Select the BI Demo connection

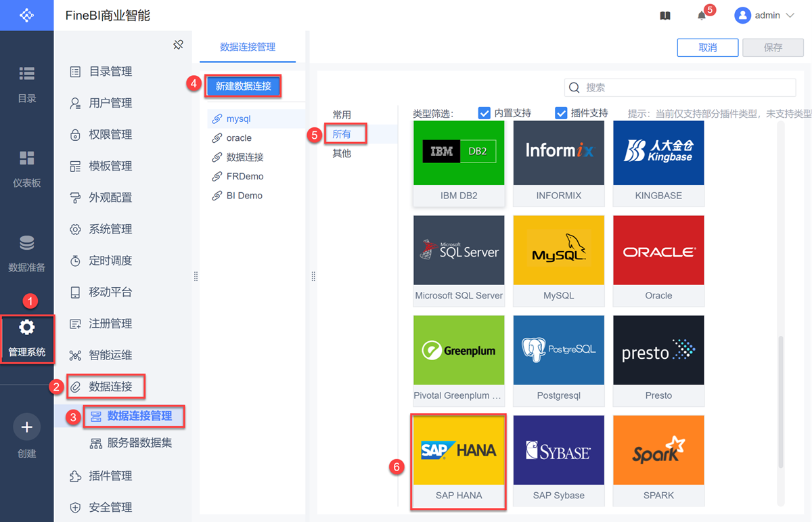tap(256, 196)
